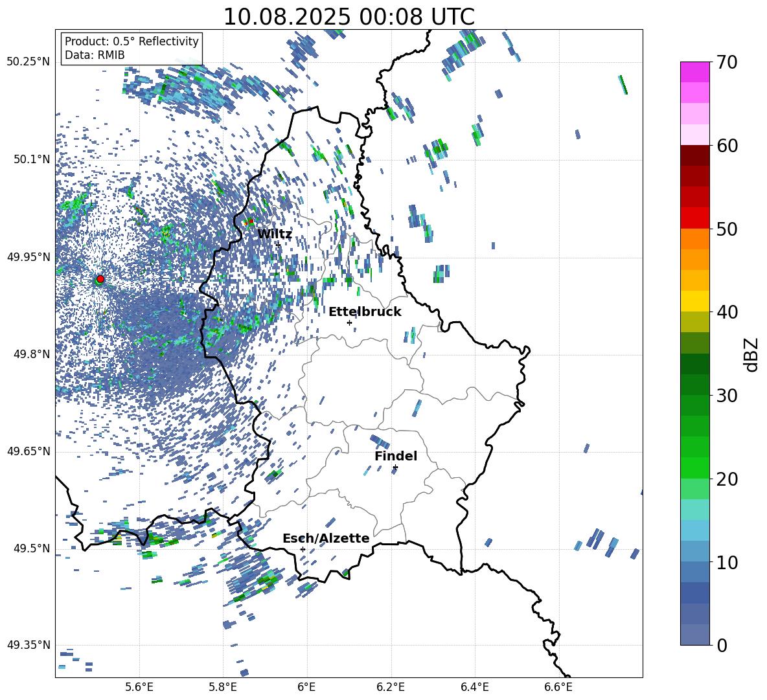This screenshot has height=700, width=767.
Task: Pick the grey-blue swatch just above 0 dBZ
Action: pos(694,635)
